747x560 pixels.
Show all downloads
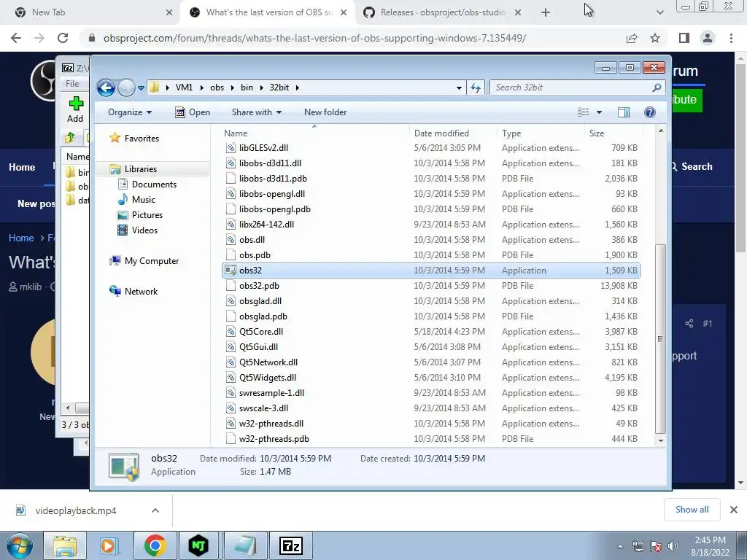pos(692,510)
